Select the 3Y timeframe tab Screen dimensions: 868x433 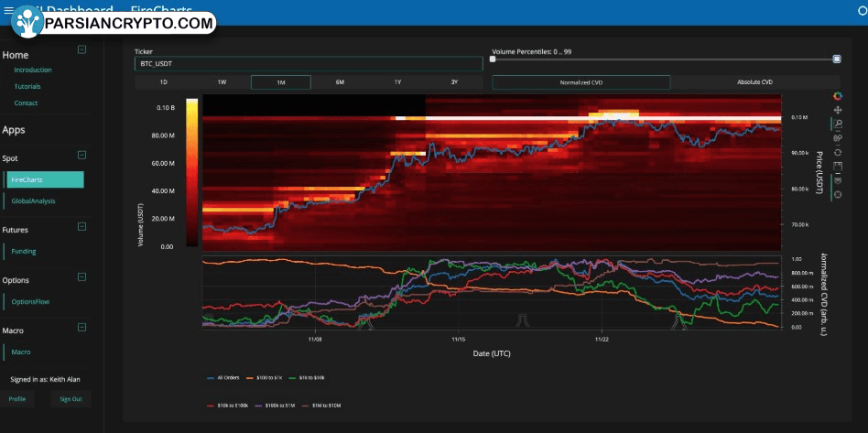coord(454,82)
